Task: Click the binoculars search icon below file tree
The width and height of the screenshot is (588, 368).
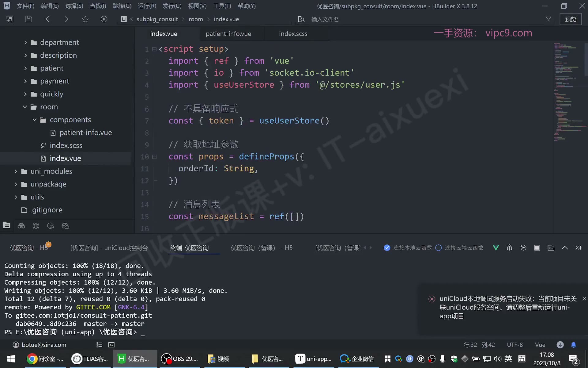Action: [21, 226]
